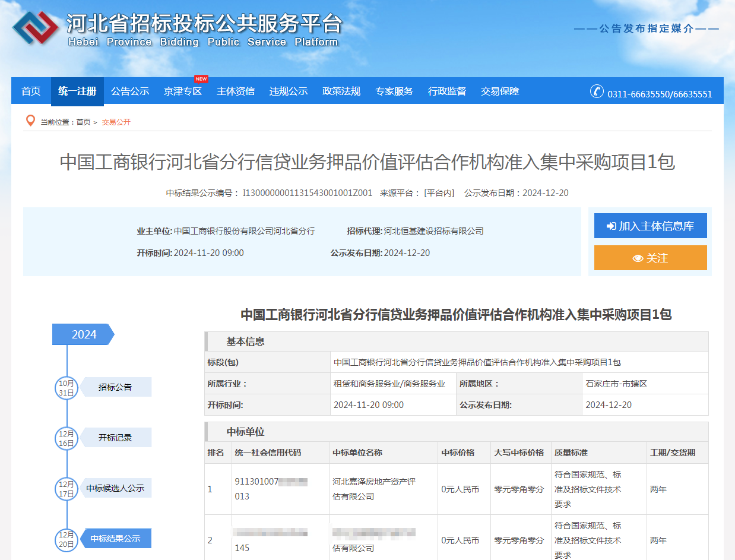Select the 中标候选人公示 timeline step
Image resolution: width=735 pixels, height=560 pixels.
pyautogui.click(x=117, y=489)
